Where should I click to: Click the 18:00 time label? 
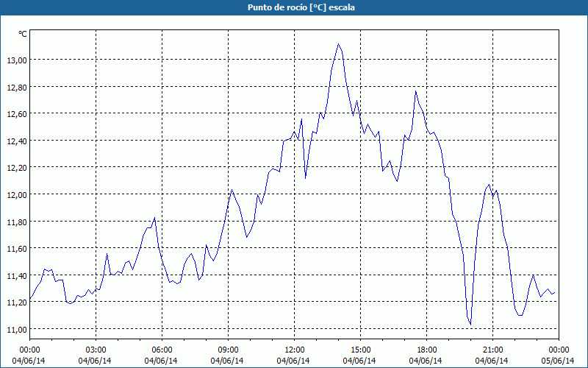(x=427, y=350)
